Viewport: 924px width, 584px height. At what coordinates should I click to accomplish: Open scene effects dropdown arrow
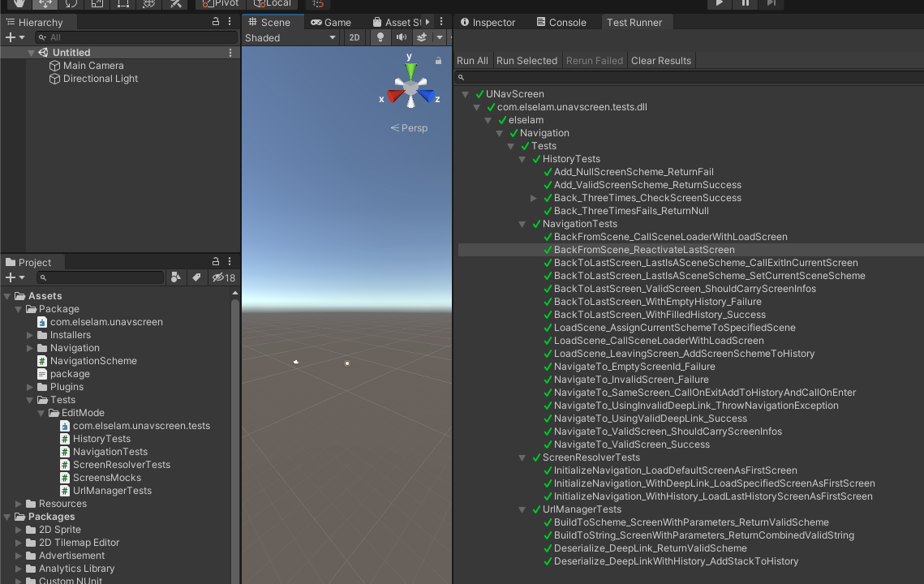(x=439, y=37)
